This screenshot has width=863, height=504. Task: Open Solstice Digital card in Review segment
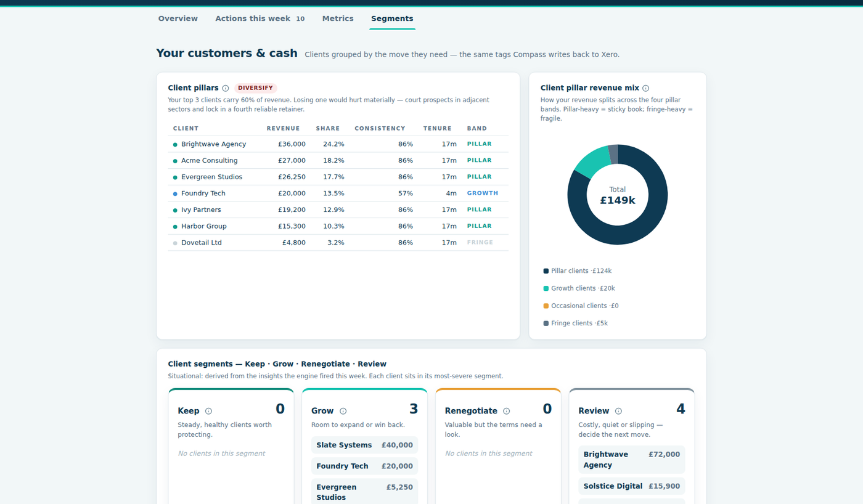click(632, 486)
